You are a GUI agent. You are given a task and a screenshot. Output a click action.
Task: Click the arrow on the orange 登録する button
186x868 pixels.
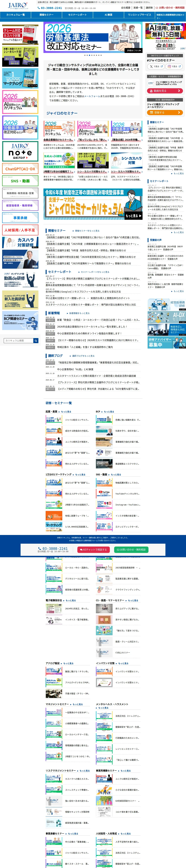[179, 113]
